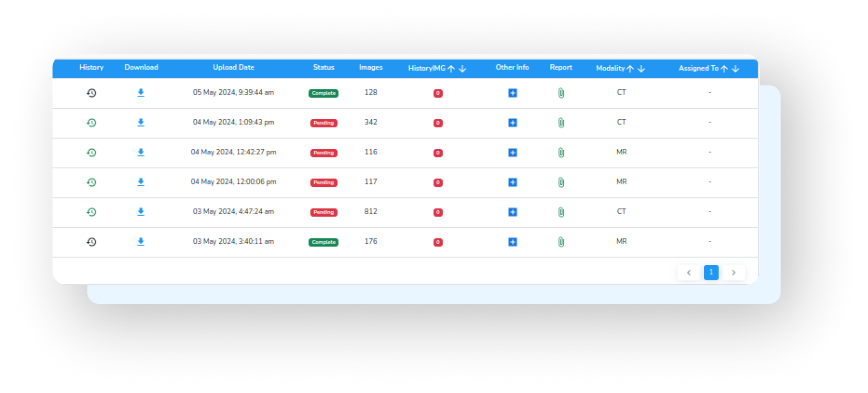Sort Assigned To column descending

click(735, 69)
